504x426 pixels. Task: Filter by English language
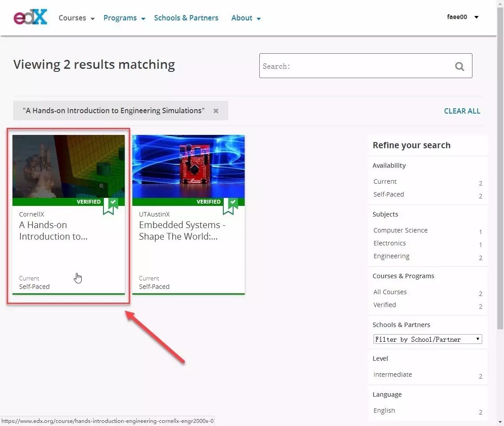pos(384,410)
